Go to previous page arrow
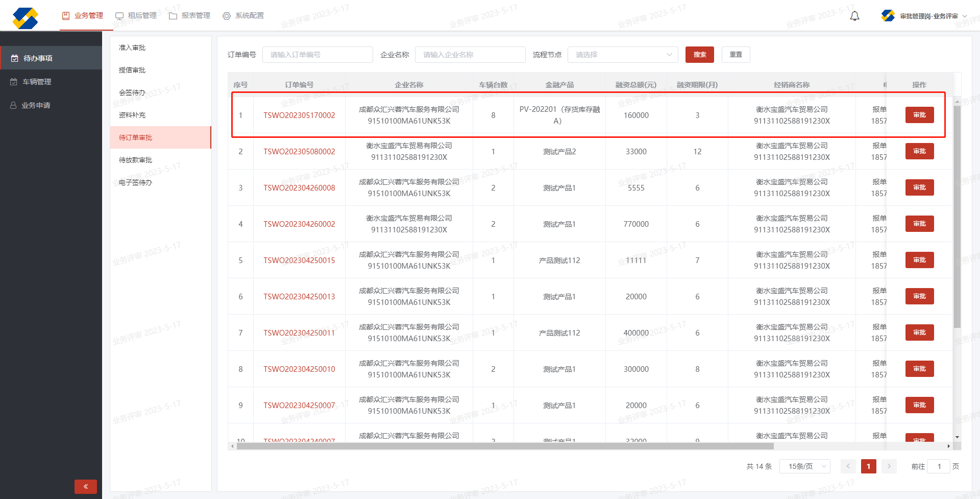Image resolution: width=980 pixels, height=499 pixels. tap(848, 466)
